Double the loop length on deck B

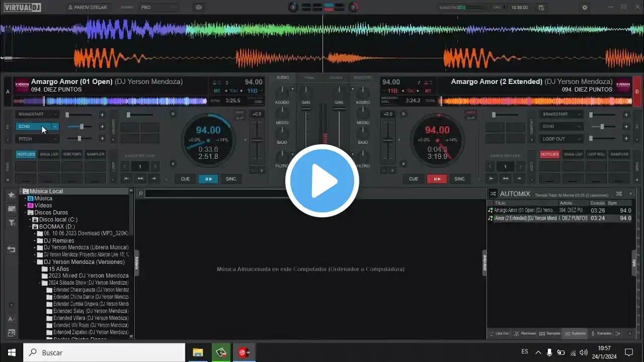(x=520, y=166)
